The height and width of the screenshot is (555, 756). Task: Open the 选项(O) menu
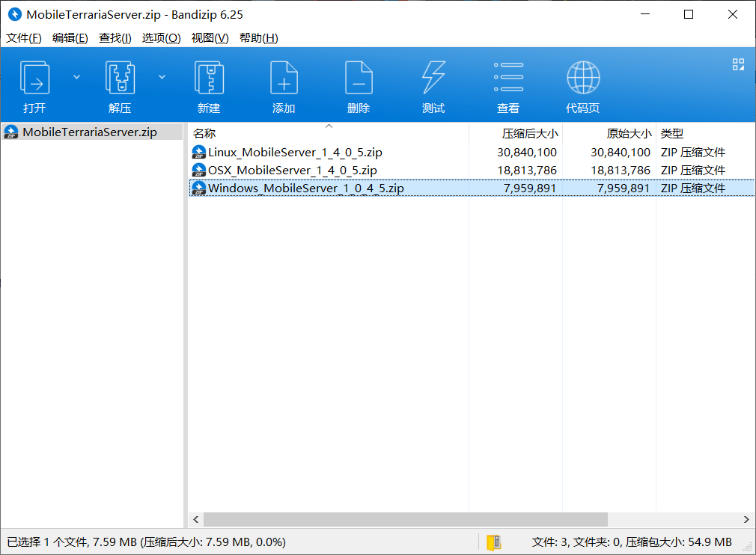(x=161, y=38)
